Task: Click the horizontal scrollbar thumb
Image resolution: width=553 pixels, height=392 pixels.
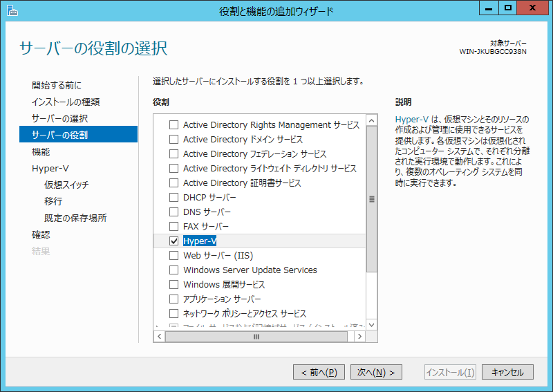Action: pos(256,337)
